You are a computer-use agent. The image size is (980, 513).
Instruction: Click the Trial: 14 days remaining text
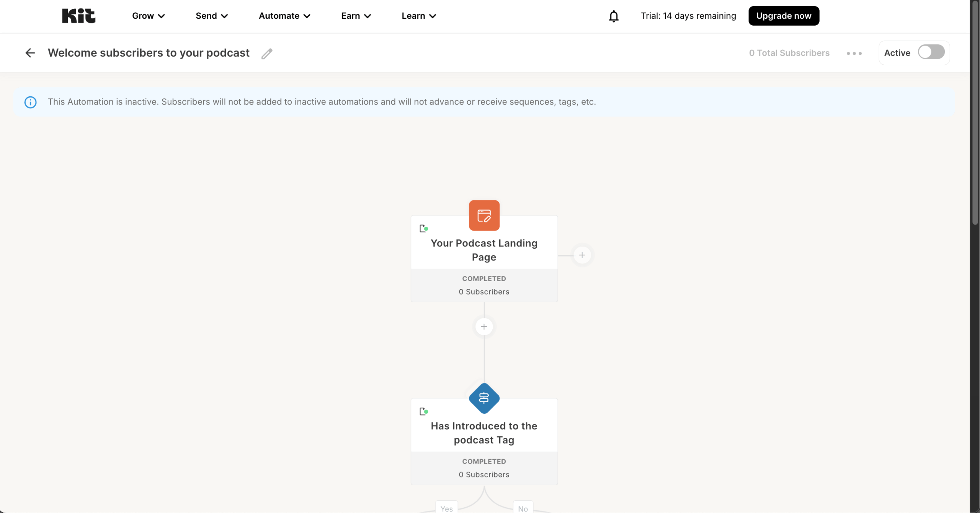tap(688, 16)
